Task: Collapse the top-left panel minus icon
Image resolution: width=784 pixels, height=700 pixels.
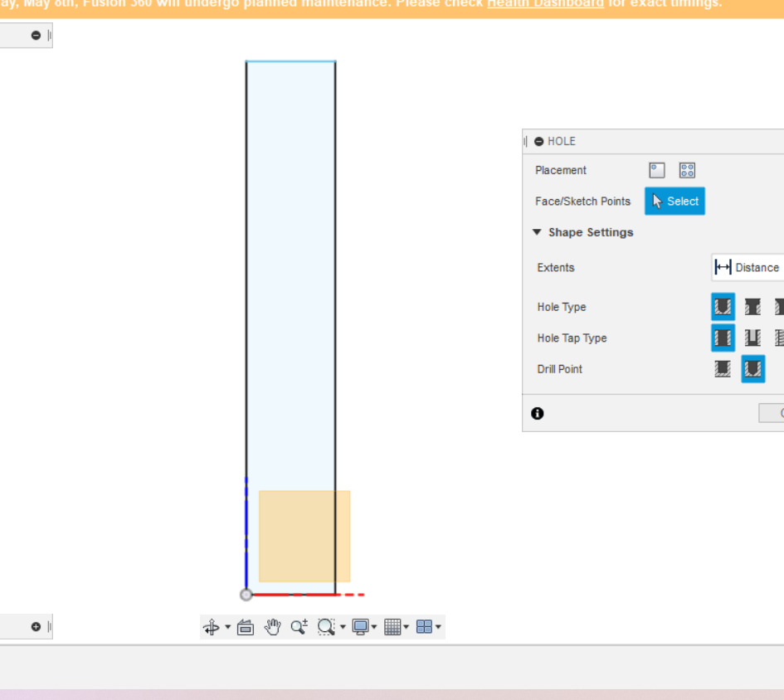Action: (36, 36)
